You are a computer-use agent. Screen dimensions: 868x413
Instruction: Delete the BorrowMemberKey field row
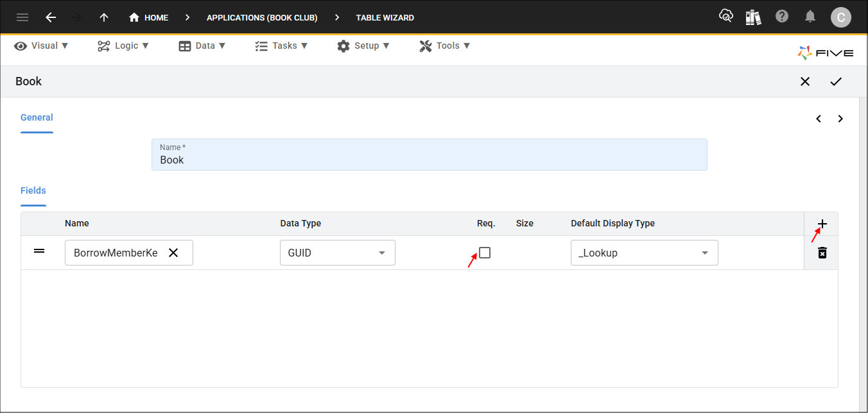(x=822, y=253)
